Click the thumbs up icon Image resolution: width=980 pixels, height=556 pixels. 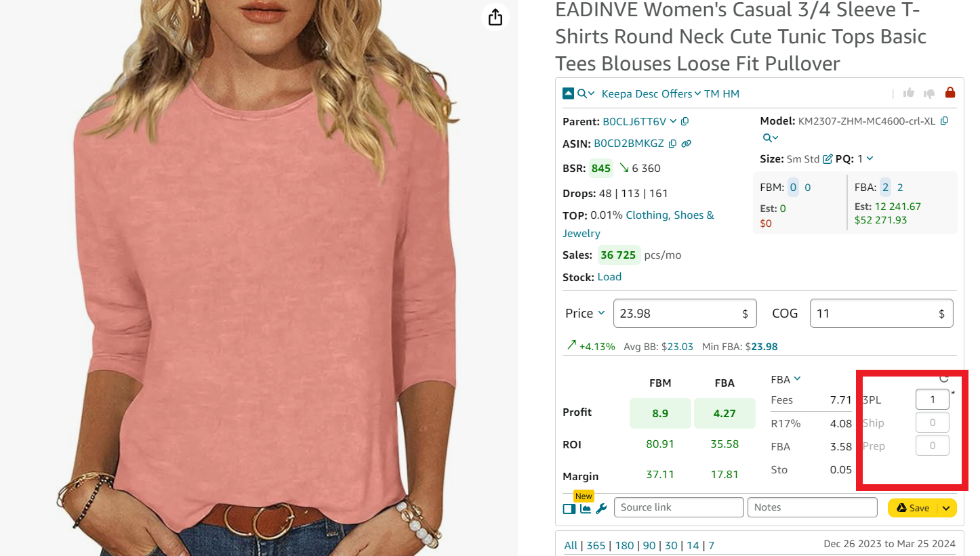(909, 93)
